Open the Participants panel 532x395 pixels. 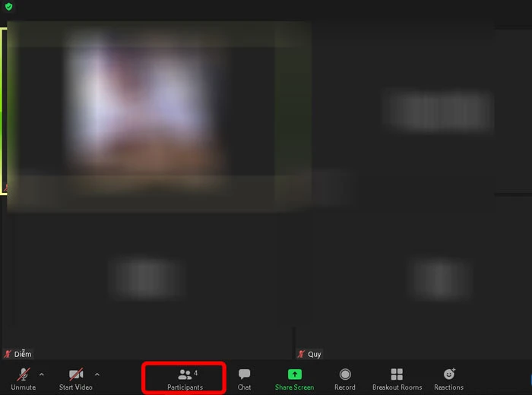click(x=185, y=379)
